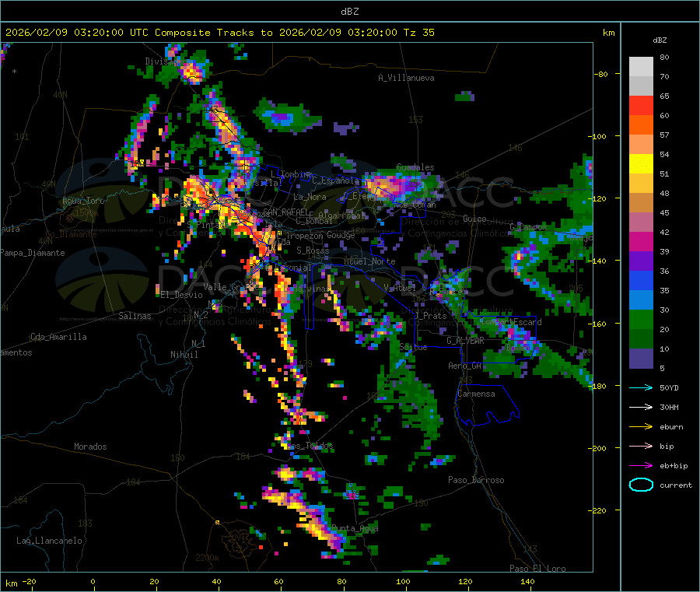Click the La_Nora map label

[x=310, y=197]
